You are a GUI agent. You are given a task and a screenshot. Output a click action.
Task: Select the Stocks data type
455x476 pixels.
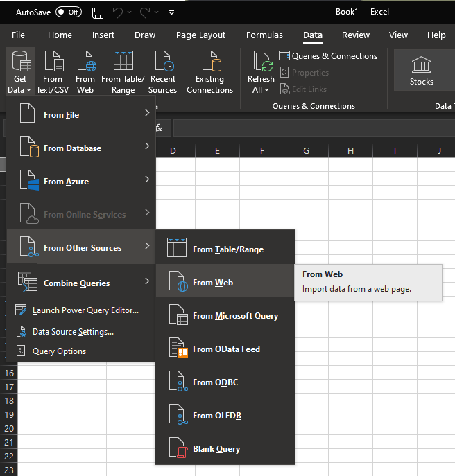(x=421, y=71)
